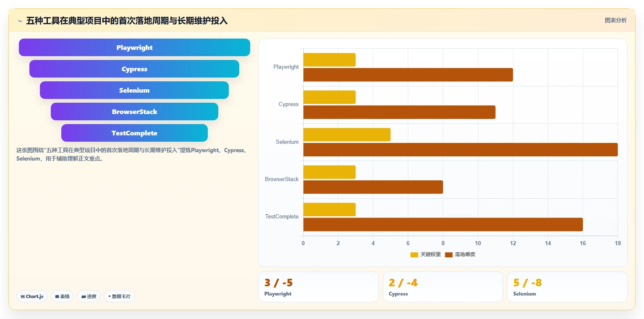Click the 进度 tag chip
The height and width of the screenshot is (319, 644).
pyautogui.click(x=89, y=296)
